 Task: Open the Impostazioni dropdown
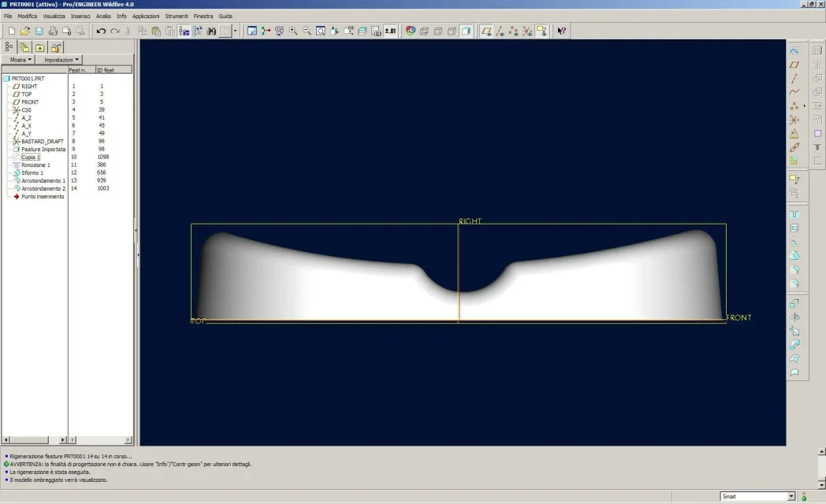(x=60, y=60)
